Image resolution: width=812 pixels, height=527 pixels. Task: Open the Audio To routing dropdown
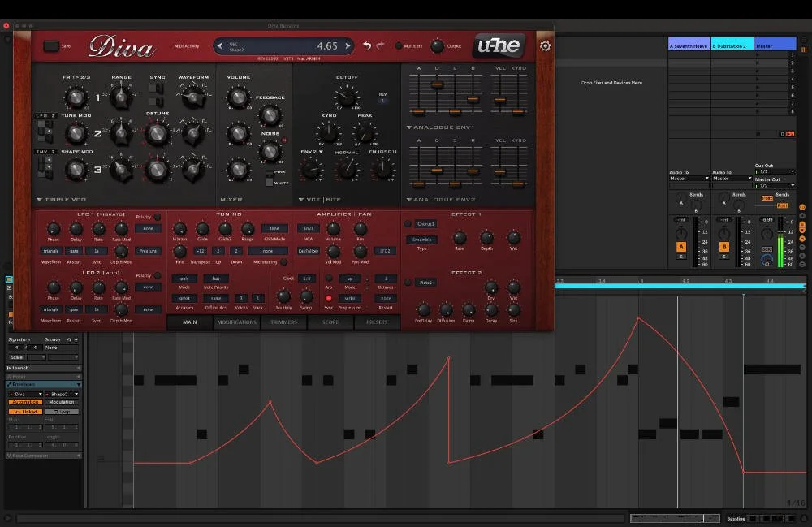[x=689, y=178]
